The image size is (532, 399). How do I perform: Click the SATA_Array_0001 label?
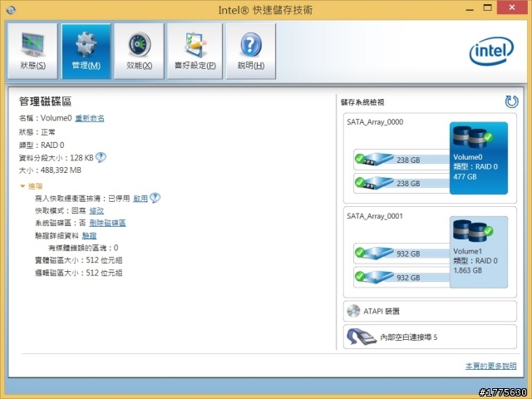pos(375,216)
